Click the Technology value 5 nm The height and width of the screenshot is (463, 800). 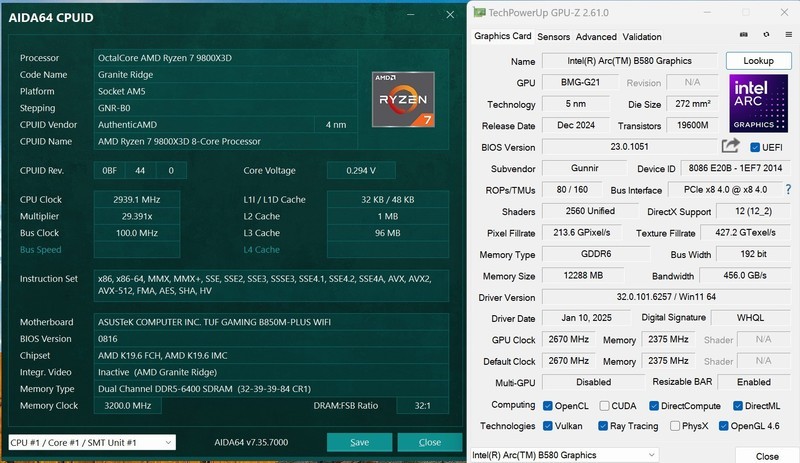(x=576, y=104)
